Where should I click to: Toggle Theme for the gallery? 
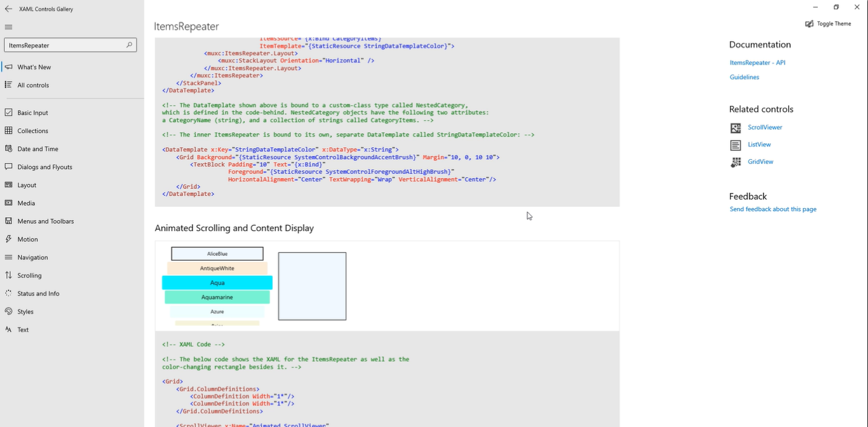point(827,24)
